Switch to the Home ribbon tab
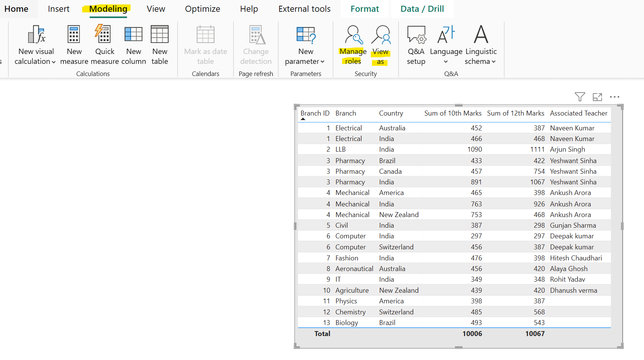644x360 pixels. [x=16, y=8]
